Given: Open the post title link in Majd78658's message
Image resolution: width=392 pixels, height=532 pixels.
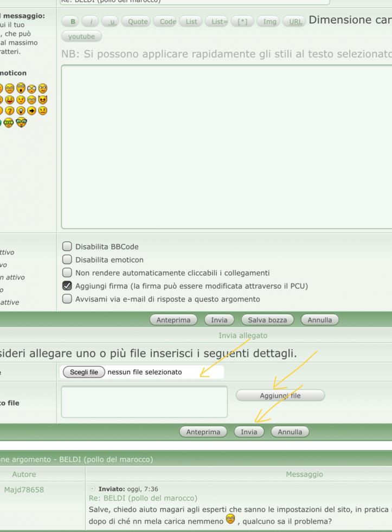Looking at the screenshot, I should pyautogui.click(x=142, y=498).
